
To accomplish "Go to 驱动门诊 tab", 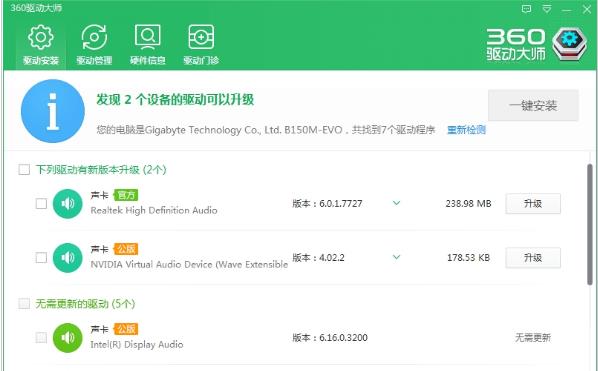I will tap(201, 45).
